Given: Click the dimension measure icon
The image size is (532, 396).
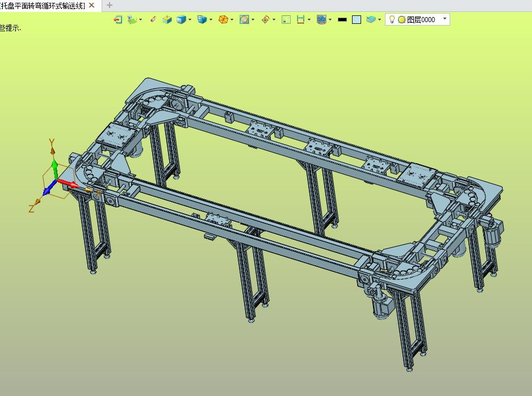Looking at the screenshot, I should click(x=300, y=20).
